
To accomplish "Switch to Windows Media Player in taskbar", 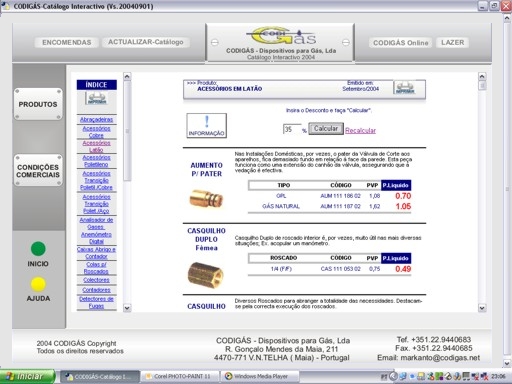I will click(260, 376).
